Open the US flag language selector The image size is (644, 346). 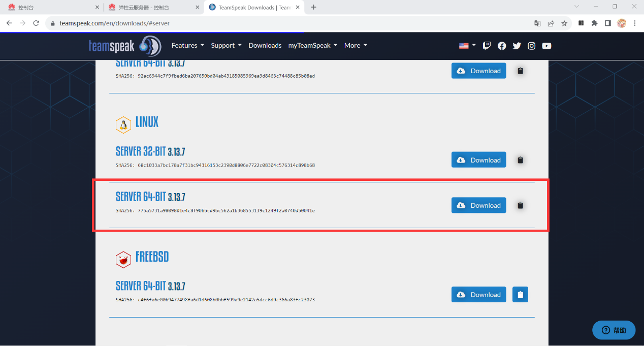point(467,46)
